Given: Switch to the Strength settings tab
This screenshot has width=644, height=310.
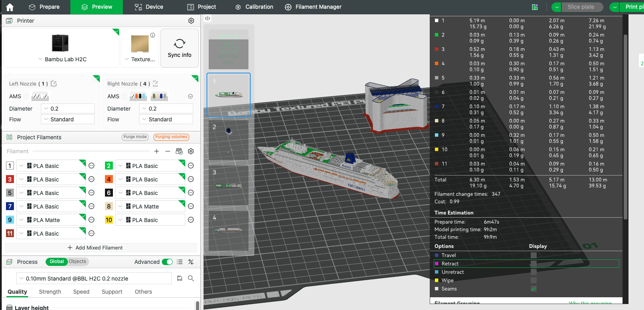Looking at the screenshot, I should coord(50,292).
